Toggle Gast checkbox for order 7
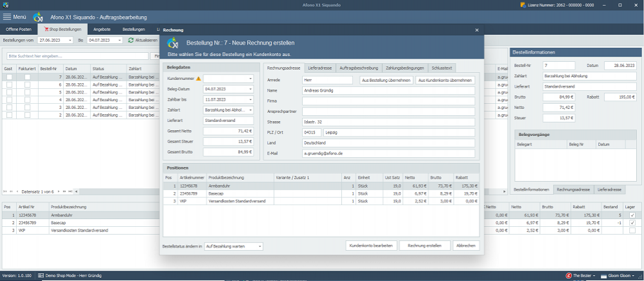The image size is (644, 281). click(9, 77)
